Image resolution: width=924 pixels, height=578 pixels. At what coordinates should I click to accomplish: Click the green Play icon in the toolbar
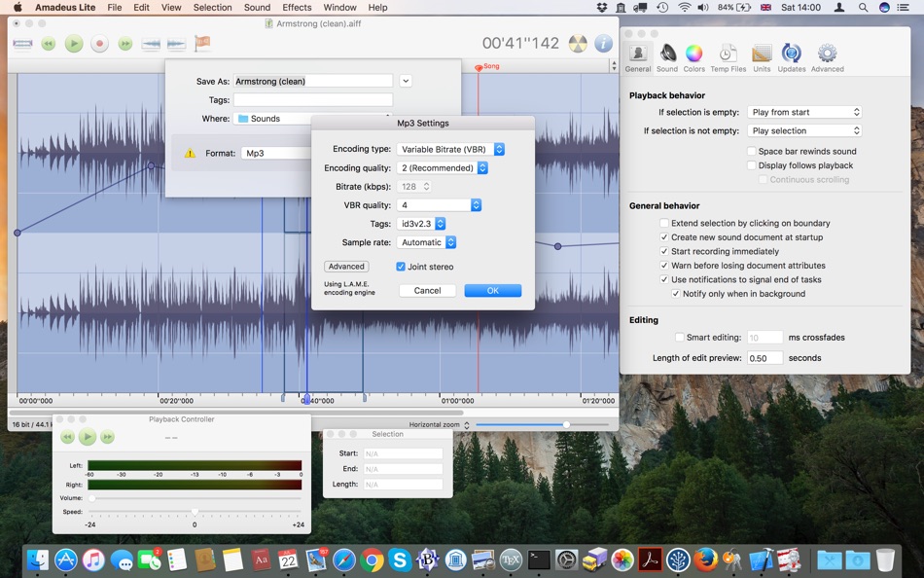click(73, 43)
